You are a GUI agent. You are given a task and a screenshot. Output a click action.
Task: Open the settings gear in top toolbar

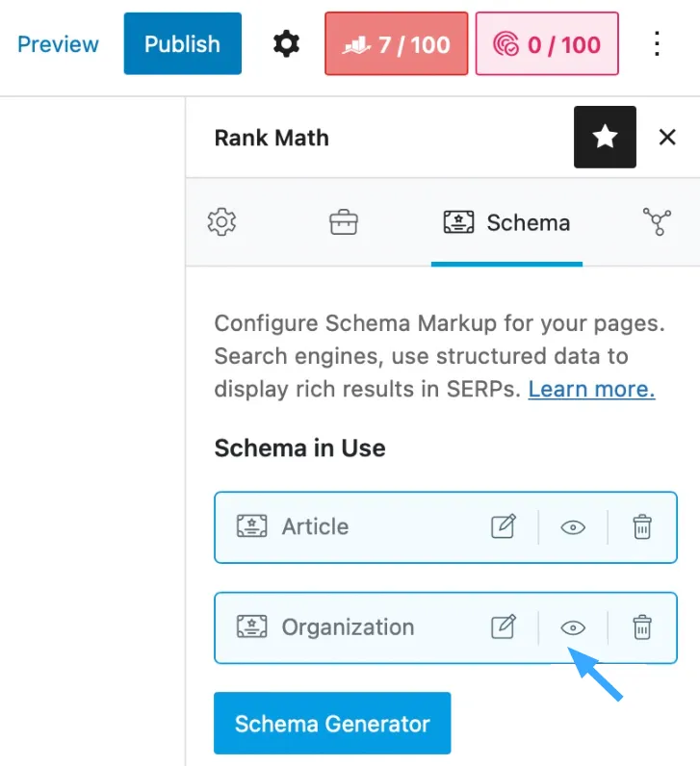click(x=286, y=44)
